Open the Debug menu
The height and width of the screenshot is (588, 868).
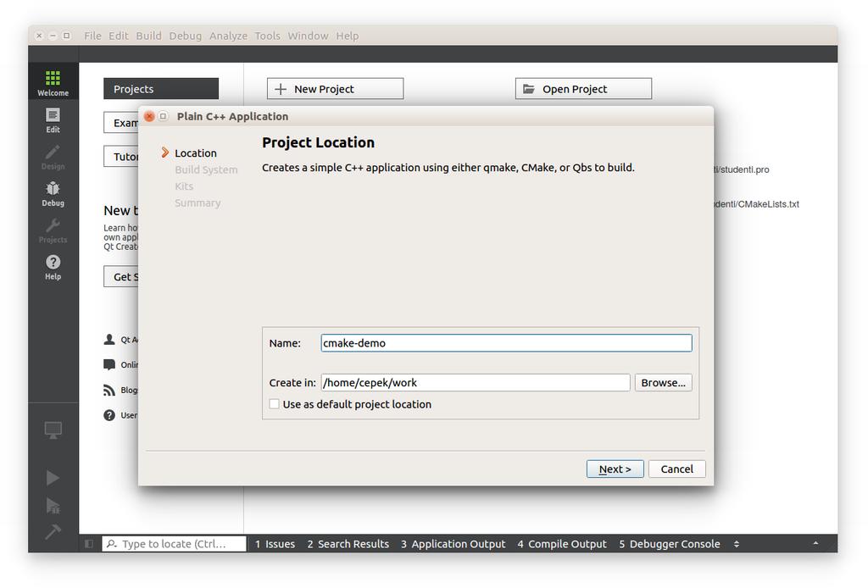point(185,36)
